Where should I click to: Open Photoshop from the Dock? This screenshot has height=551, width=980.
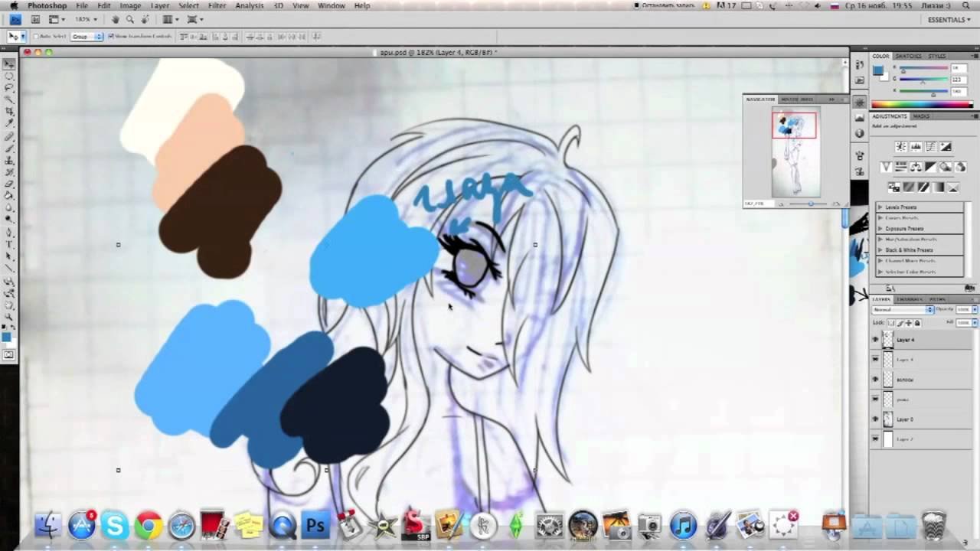(315, 526)
